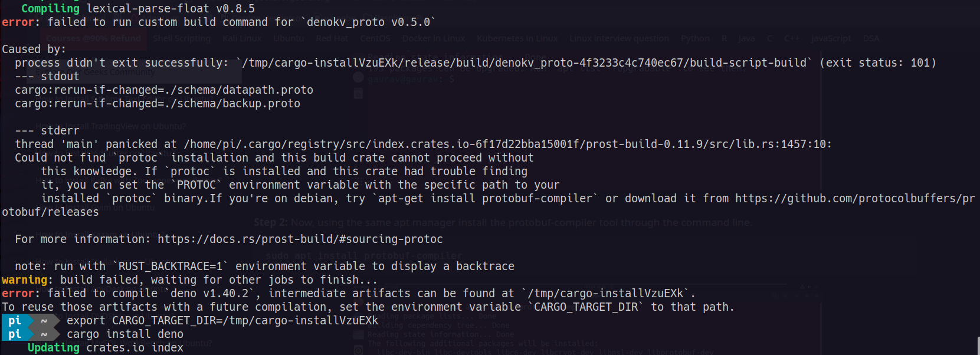980x355 pixels.
Task: Open 'Docker in Linux' in the background browser
Action: (x=434, y=38)
